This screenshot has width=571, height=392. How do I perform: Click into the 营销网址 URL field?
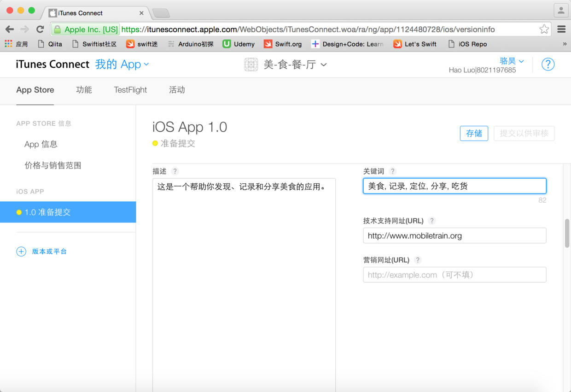454,275
